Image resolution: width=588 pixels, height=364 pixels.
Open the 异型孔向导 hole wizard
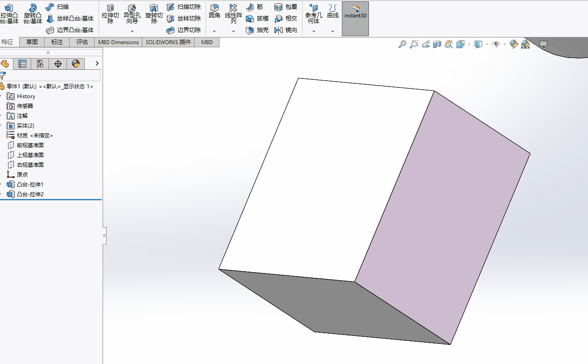coord(132,14)
